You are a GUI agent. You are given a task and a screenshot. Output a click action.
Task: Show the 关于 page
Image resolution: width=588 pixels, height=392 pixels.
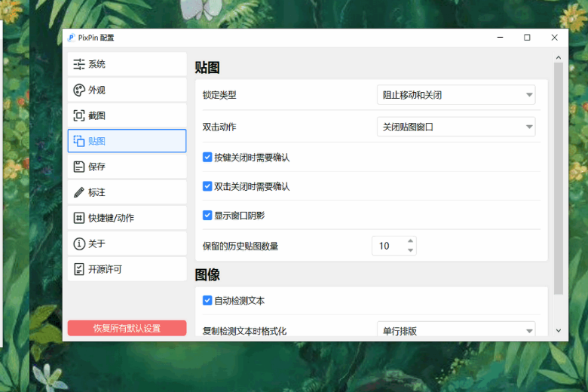[127, 243]
